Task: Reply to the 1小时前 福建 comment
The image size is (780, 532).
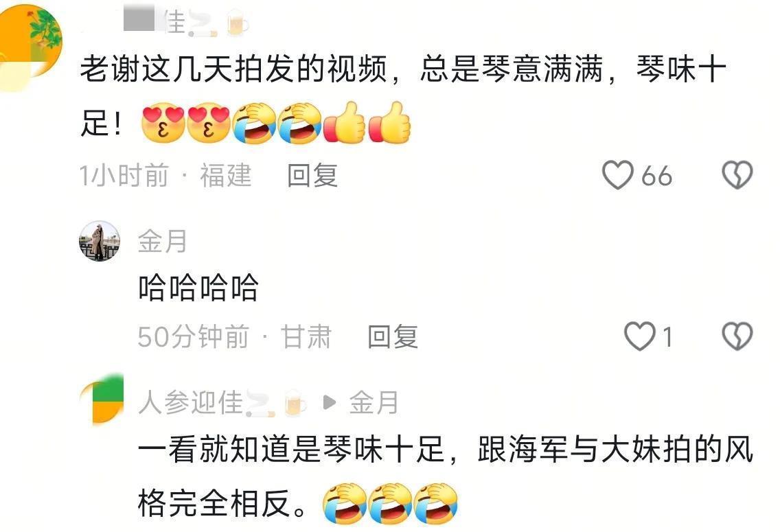Action: coord(312,176)
